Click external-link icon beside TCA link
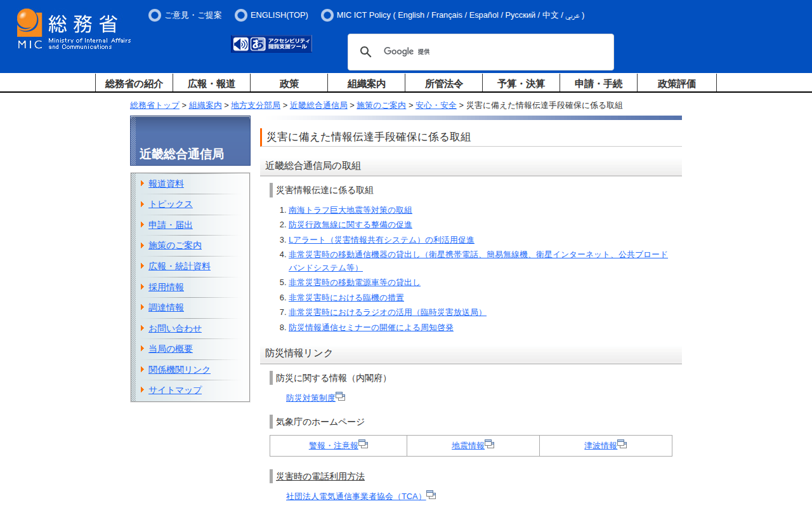This screenshot has height=508, width=812. [431, 495]
